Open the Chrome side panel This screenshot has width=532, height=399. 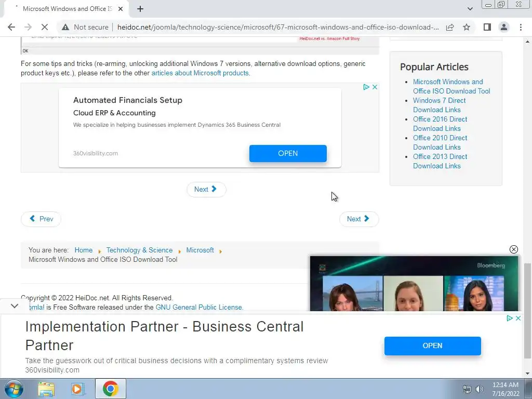click(x=487, y=27)
